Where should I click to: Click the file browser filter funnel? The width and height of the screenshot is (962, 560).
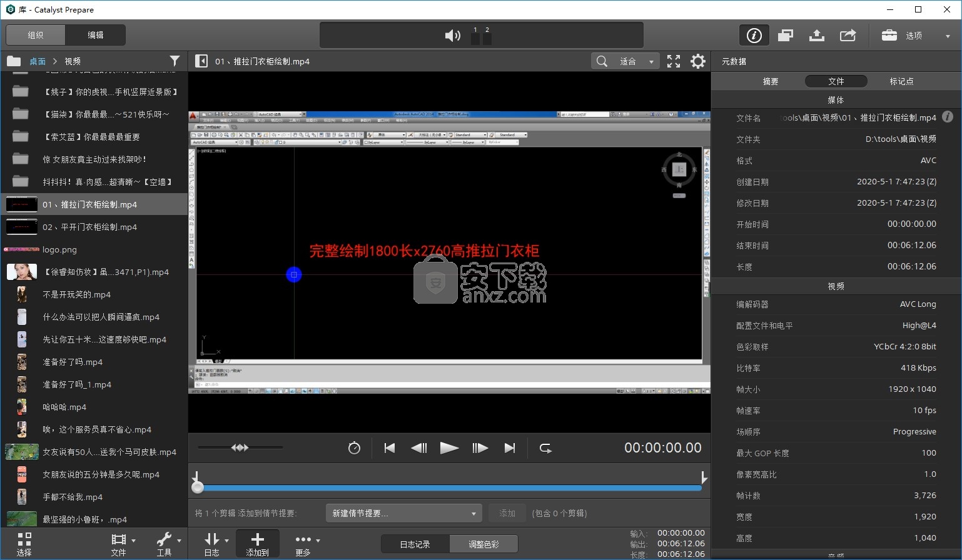point(175,61)
